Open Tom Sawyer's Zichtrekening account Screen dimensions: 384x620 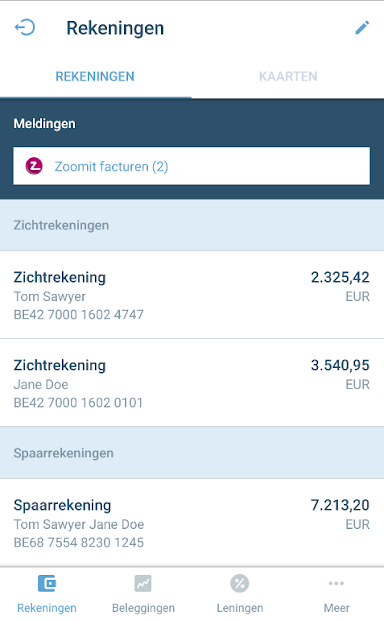pos(192,295)
